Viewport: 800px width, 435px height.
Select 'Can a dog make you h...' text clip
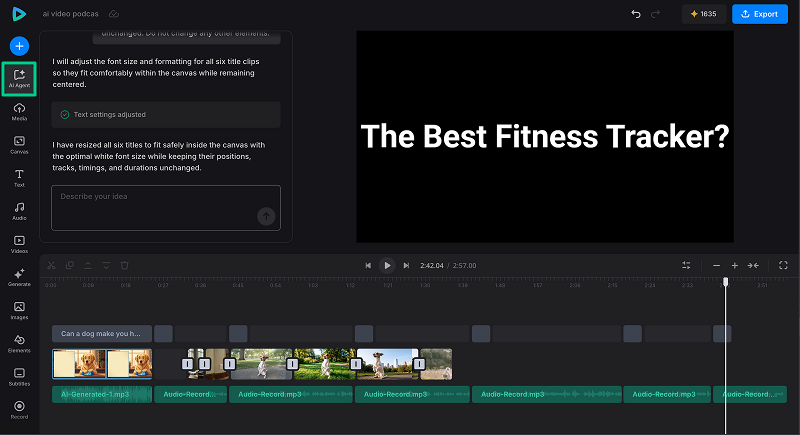[x=102, y=334]
